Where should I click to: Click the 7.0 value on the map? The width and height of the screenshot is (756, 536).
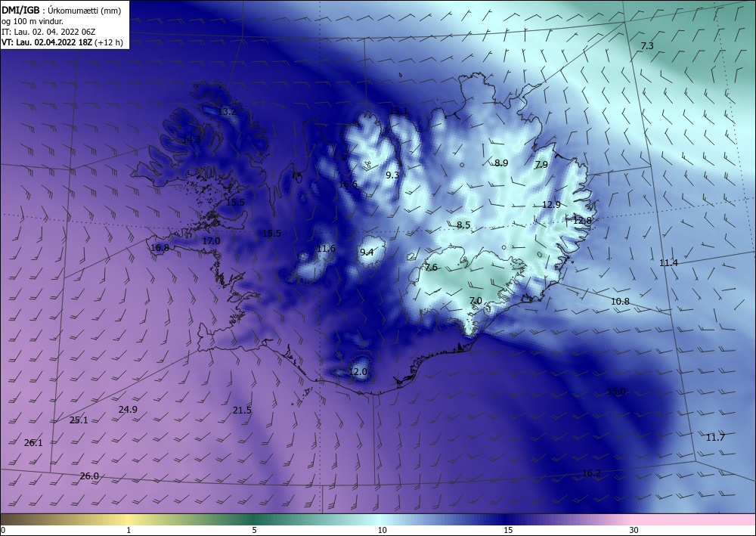click(476, 301)
